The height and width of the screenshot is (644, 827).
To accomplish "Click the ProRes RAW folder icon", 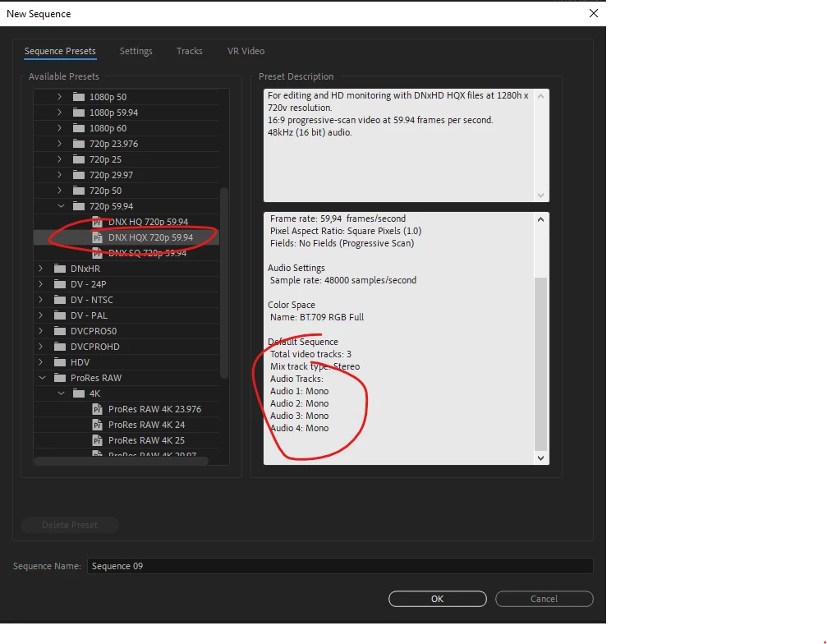I will 60,378.
